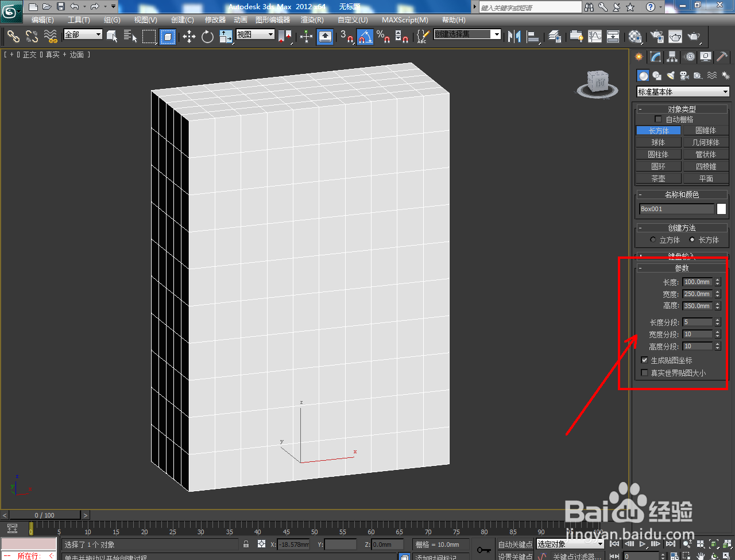The width and height of the screenshot is (735, 560).
Task: Switch to the Modify command panel tab
Action: click(x=656, y=57)
